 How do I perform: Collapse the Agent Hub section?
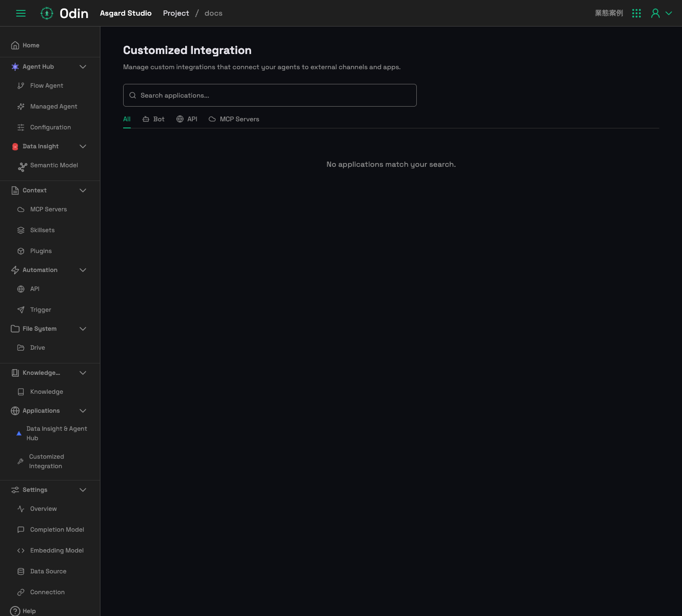pos(83,67)
